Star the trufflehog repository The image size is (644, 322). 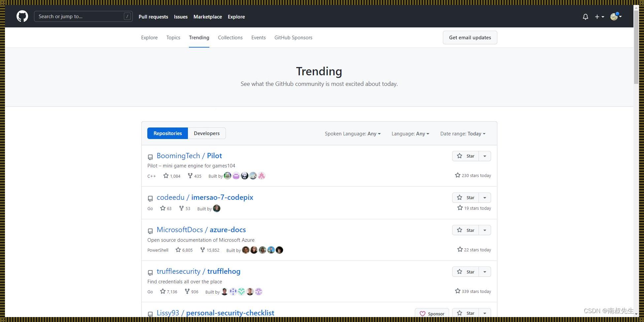(465, 272)
